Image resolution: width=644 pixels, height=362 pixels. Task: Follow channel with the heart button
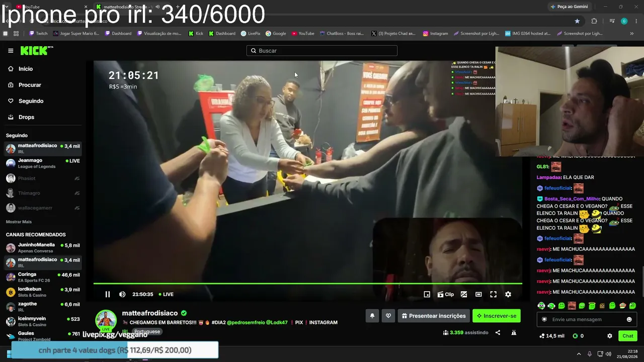point(388,316)
